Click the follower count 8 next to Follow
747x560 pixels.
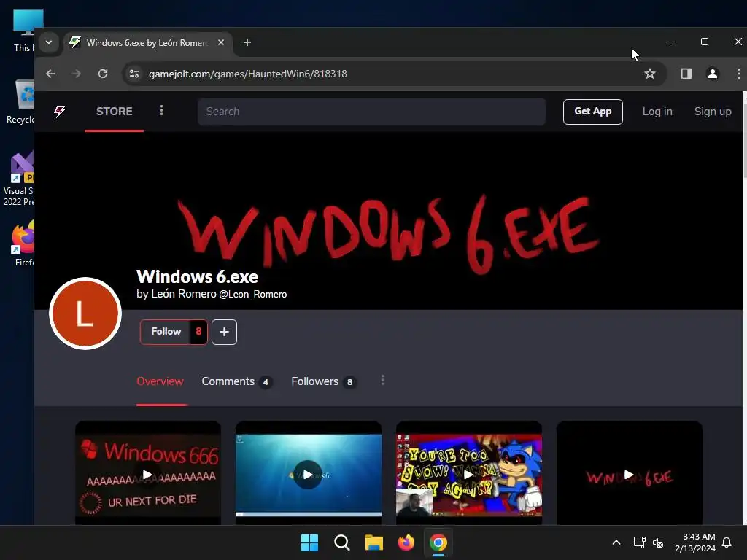pos(198,332)
